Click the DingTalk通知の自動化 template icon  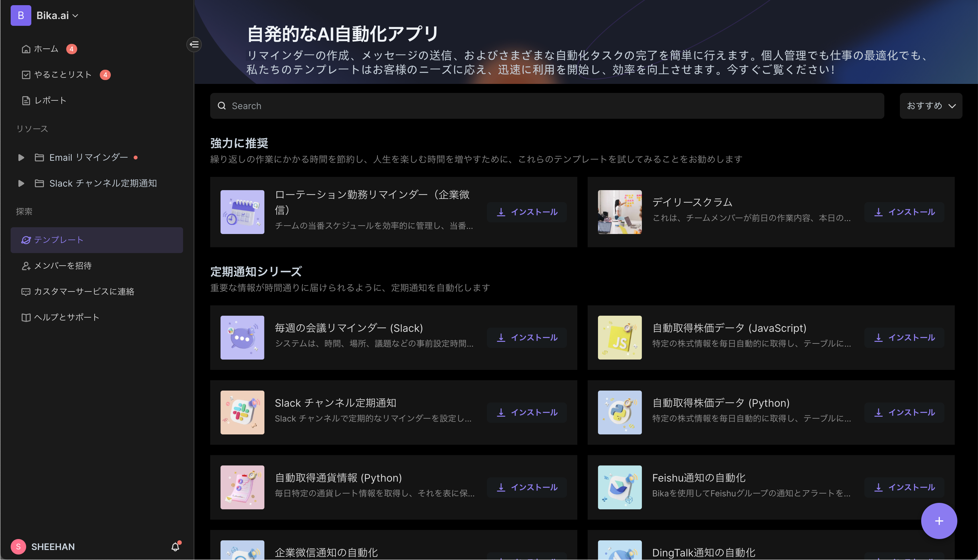620,550
